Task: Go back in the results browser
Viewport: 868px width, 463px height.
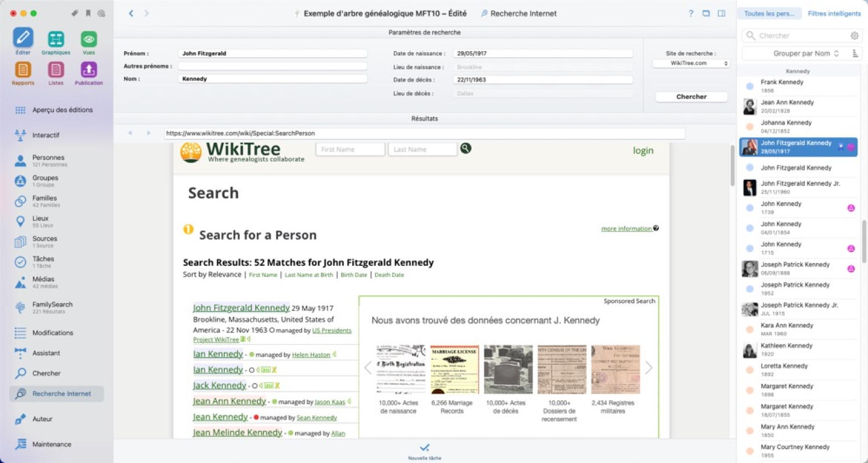Action: 130,133
